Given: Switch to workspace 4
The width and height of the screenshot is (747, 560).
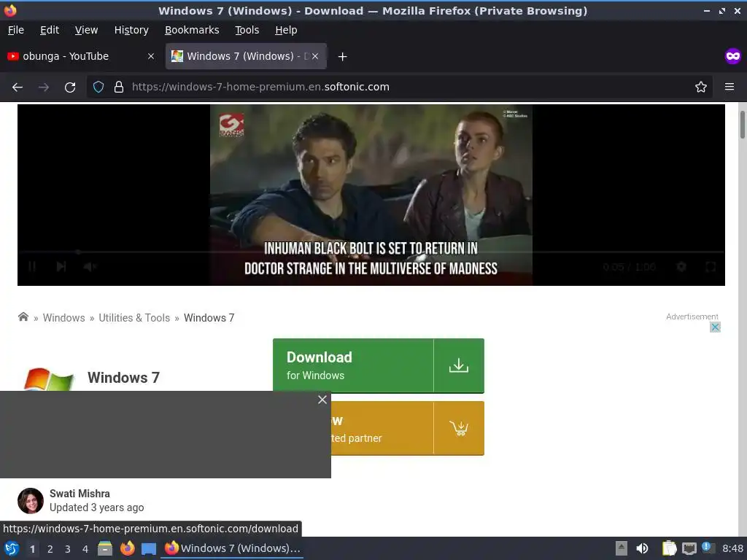Looking at the screenshot, I should [85, 549].
